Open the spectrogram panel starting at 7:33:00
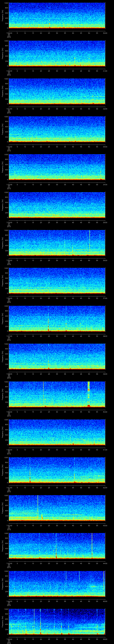Image resolution: width=114 pixels, height=644 pixels. pos(57,167)
